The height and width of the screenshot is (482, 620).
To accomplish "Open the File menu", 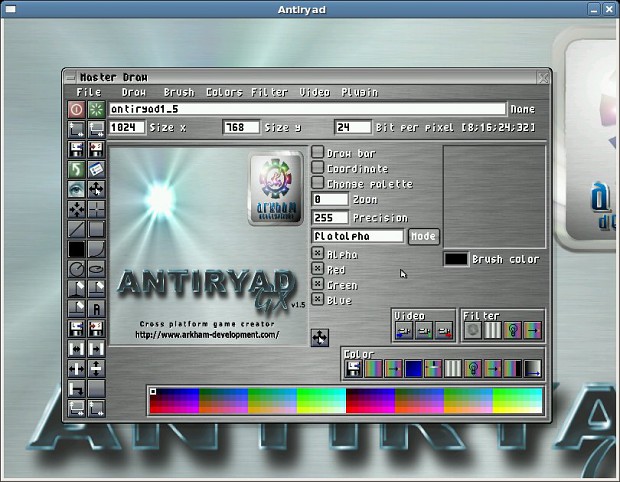I will point(89,92).
